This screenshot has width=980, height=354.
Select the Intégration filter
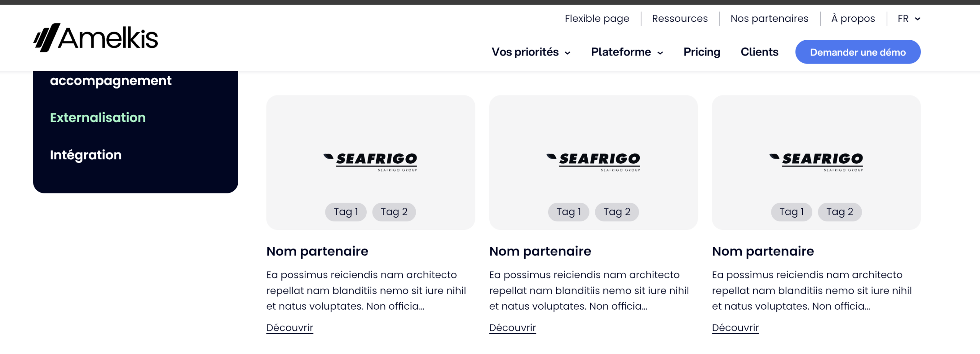[86, 155]
